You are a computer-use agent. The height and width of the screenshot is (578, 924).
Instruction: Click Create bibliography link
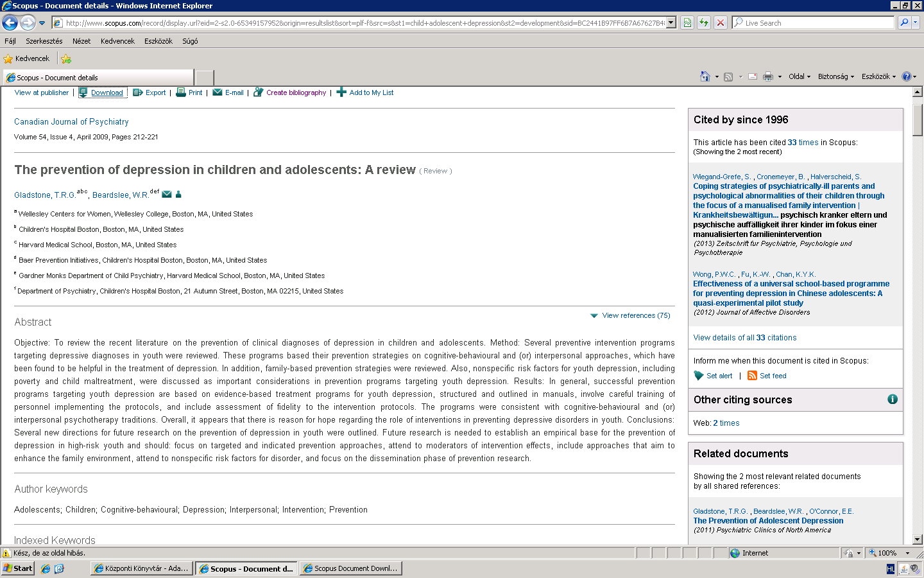pyautogui.click(x=296, y=92)
